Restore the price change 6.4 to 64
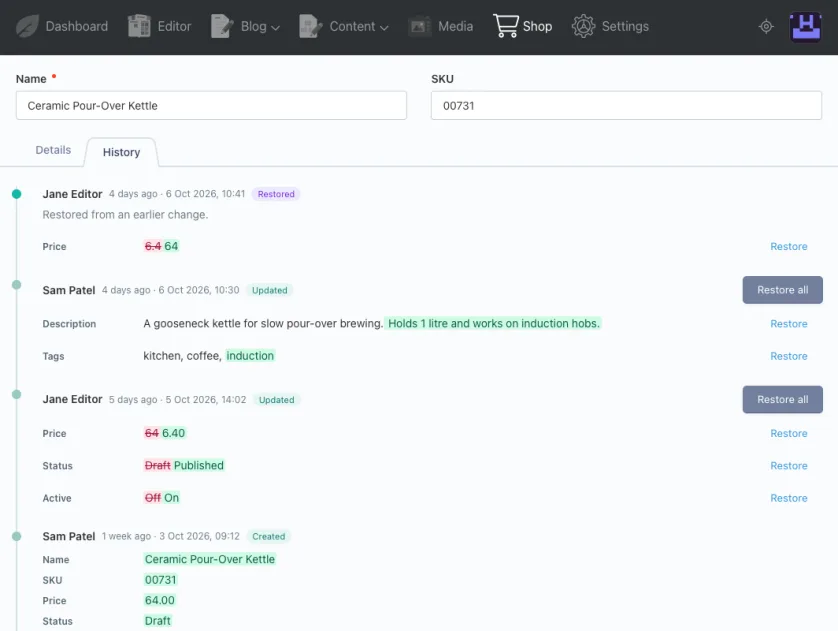Image resolution: width=838 pixels, height=631 pixels. tap(788, 246)
